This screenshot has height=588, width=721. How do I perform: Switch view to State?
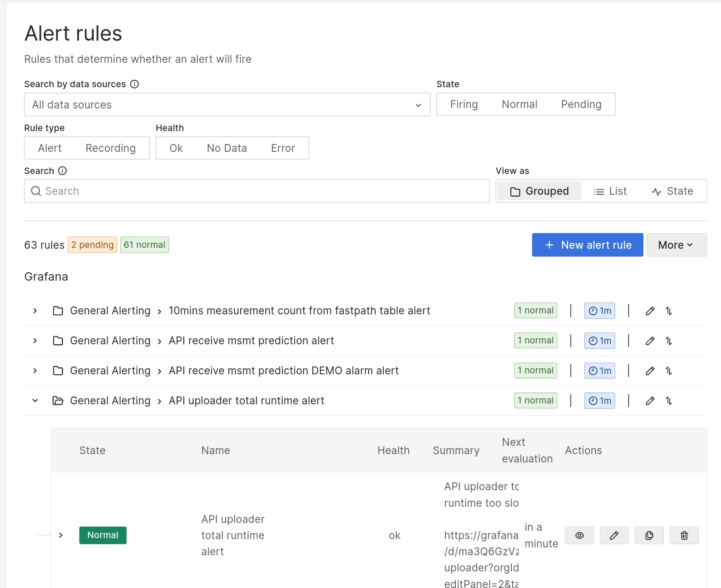(x=672, y=191)
